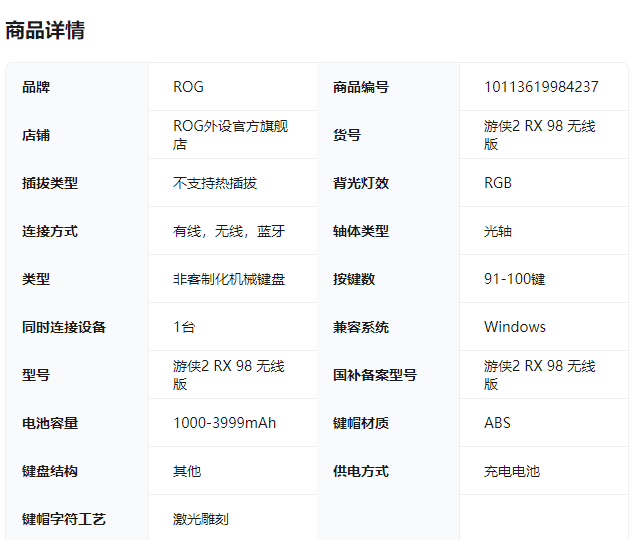Click the battery capacity value 1000-3999mAh

(x=225, y=423)
